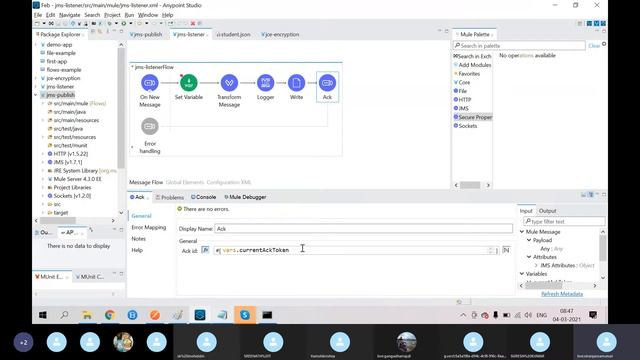Image resolution: width=640 pixels, height=360 pixels.
Task: Open File Explorer from taskbar
Action: pos(87,315)
